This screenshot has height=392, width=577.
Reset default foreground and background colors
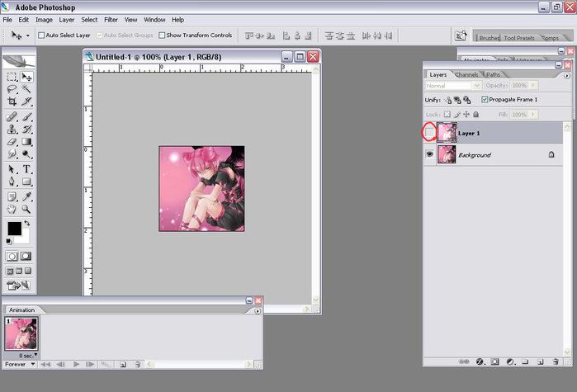pos(9,241)
